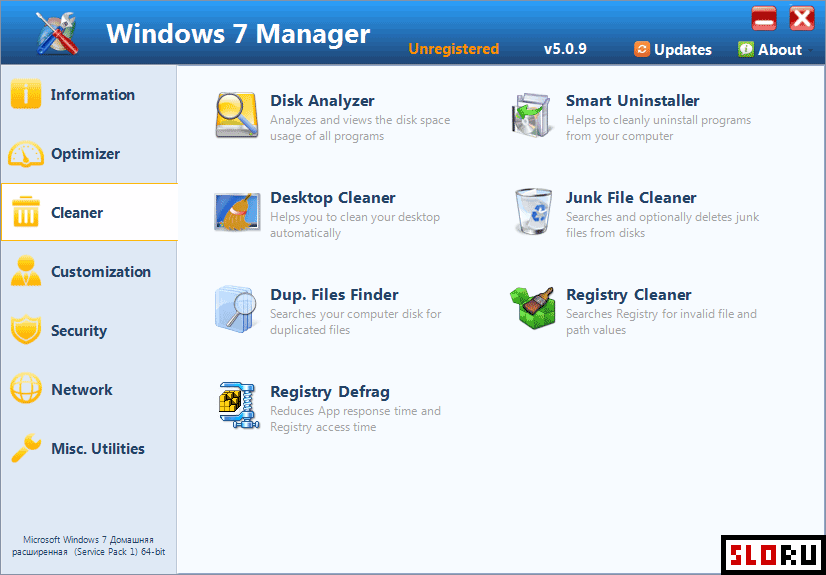Click the Desktop Cleaner title

point(332,198)
